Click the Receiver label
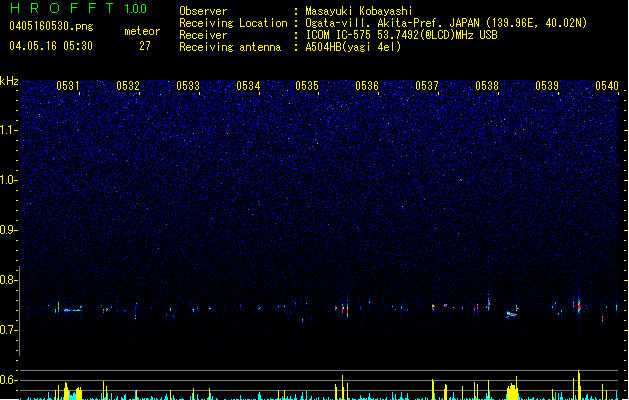This screenshot has height=400, width=629. (x=203, y=35)
